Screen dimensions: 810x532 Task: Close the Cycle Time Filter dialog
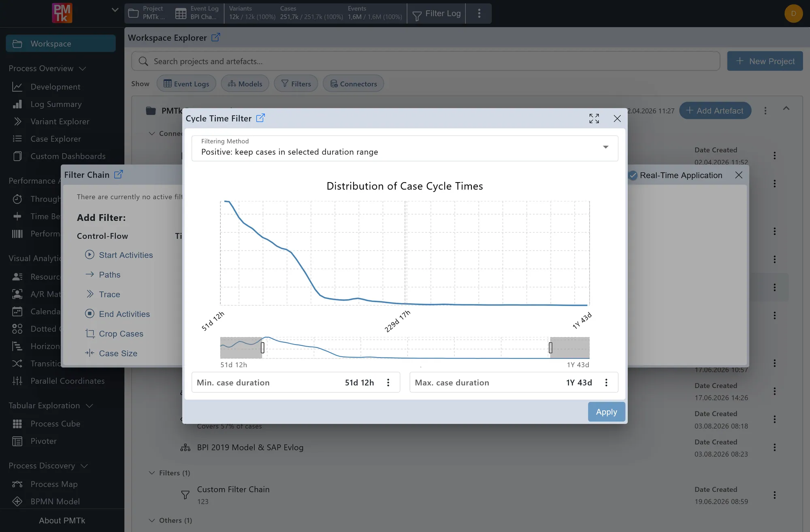617,118
